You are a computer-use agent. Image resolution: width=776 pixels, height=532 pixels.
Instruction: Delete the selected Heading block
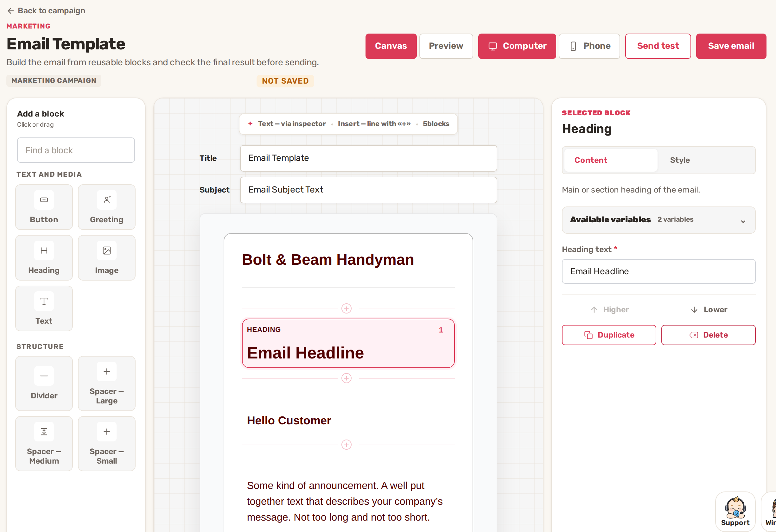click(708, 335)
